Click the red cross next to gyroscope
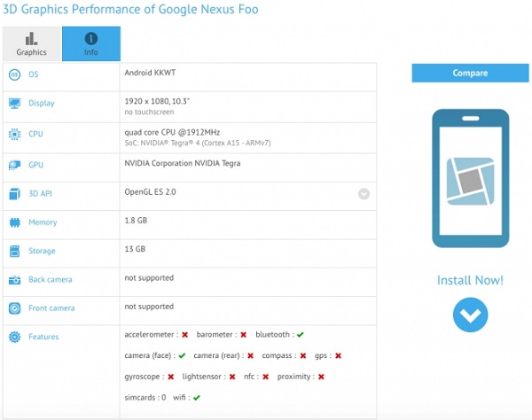Viewport: 532px width, 420px height. [171, 377]
